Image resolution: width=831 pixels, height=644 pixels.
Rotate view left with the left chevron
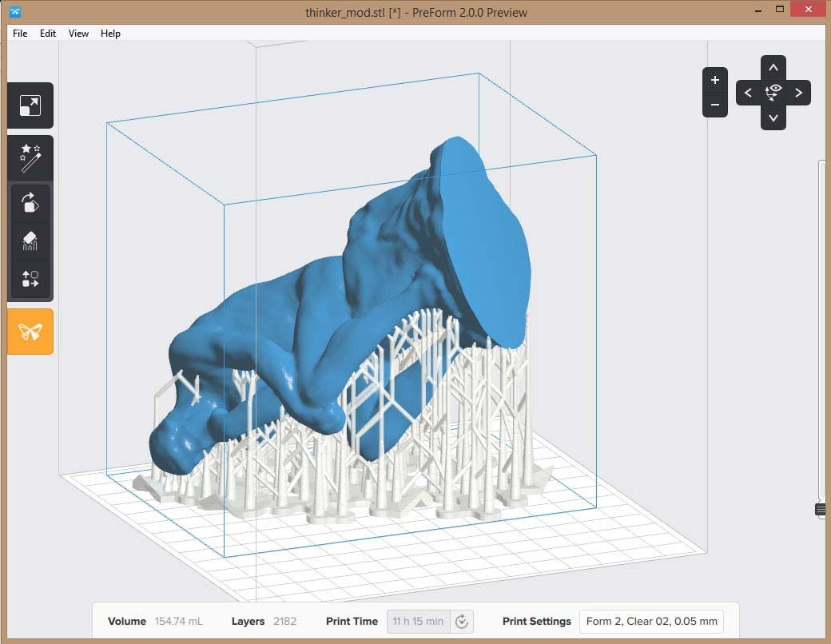748,93
